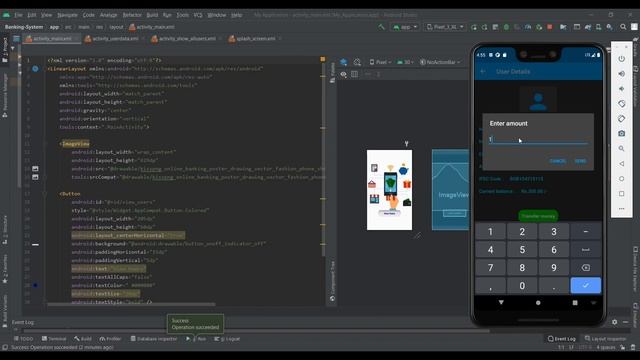Raise volume using emulator volume up icon

pos(621,74)
